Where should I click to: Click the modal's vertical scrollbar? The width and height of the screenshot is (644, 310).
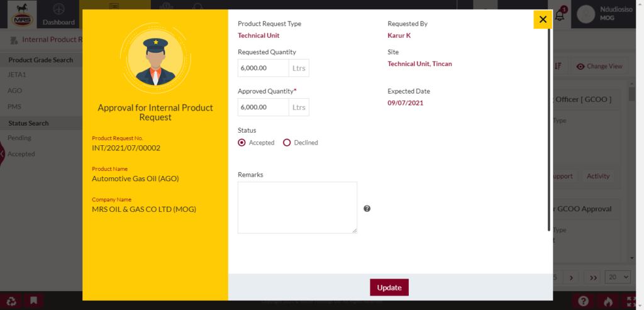pos(548,130)
